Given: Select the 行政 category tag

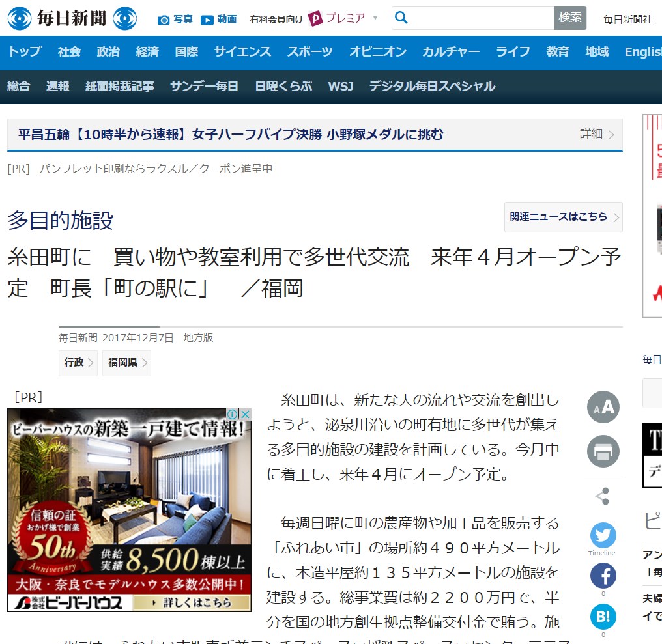Looking at the screenshot, I should 78,363.
